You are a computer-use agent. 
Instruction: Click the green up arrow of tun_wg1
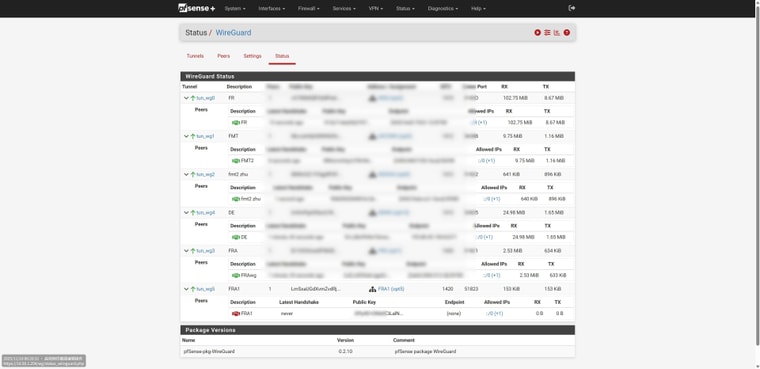pos(193,136)
